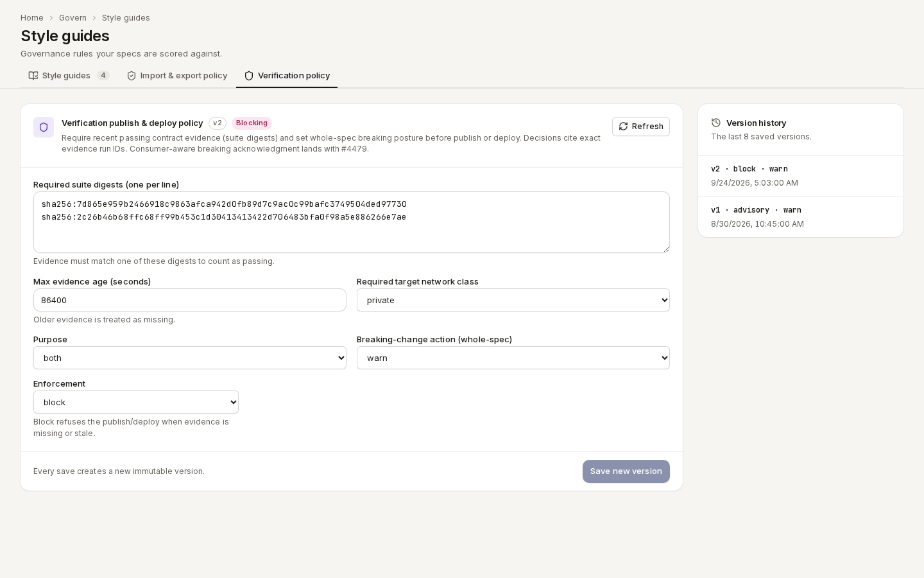The width and height of the screenshot is (924, 578).
Task: Click the v2 version badge
Action: 218,123
